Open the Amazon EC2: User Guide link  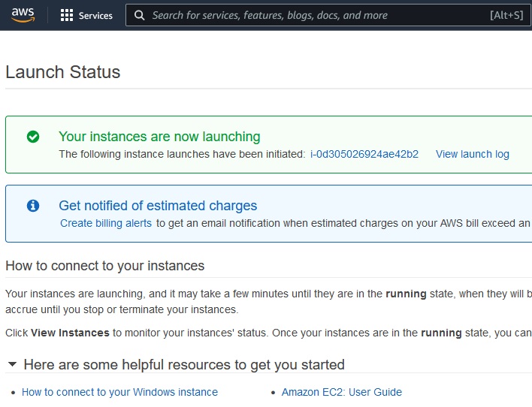[341, 392]
